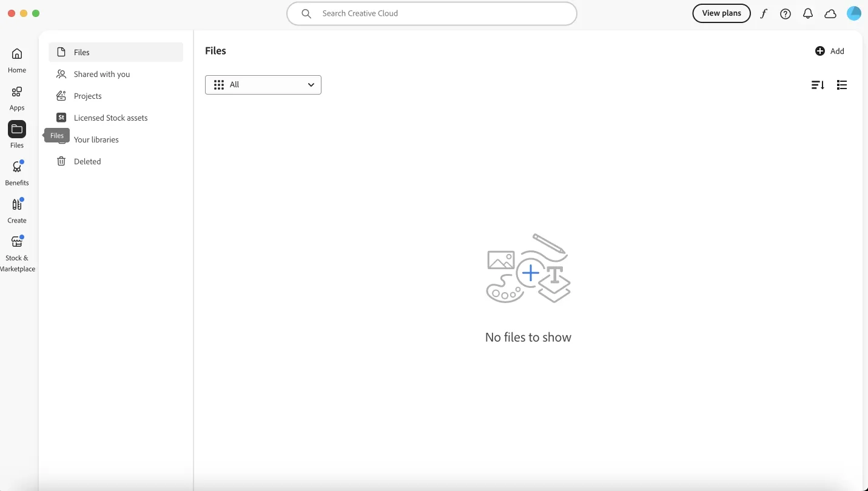Open View plans page
Screen dimensions: 868x491
[x=721, y=13]
